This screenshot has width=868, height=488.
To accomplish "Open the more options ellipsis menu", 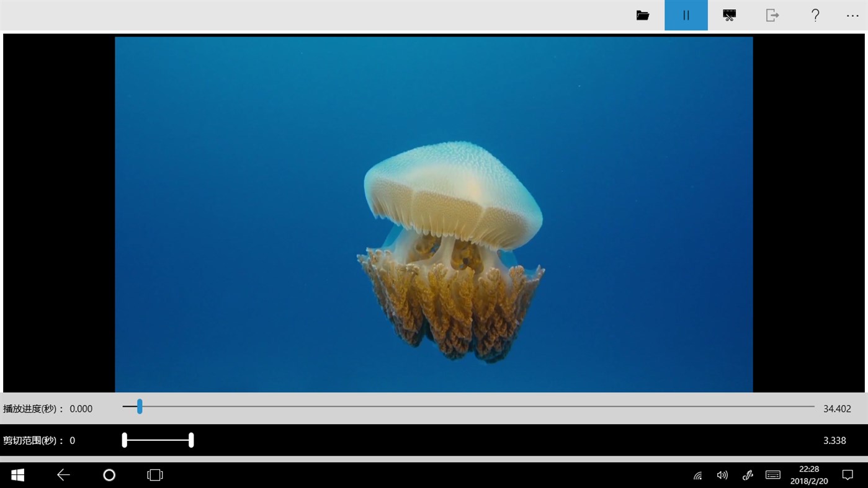I will [x=852, y=16].
